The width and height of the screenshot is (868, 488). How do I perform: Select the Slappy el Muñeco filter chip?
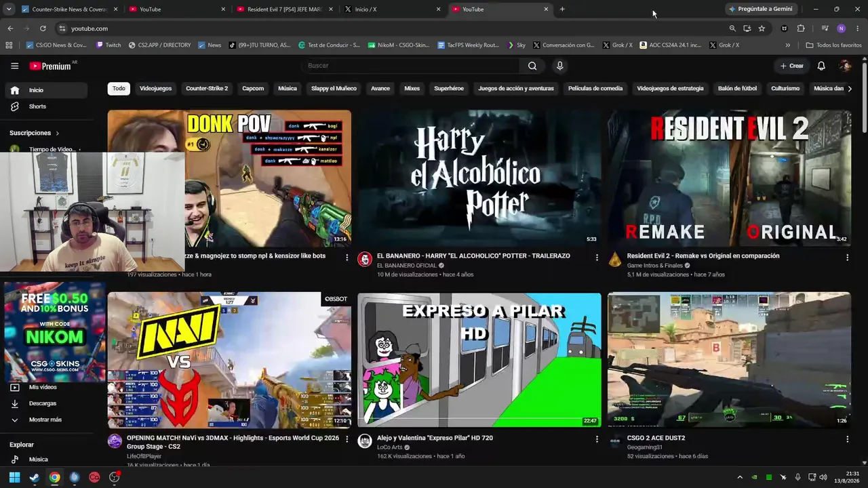coord(334,89)
